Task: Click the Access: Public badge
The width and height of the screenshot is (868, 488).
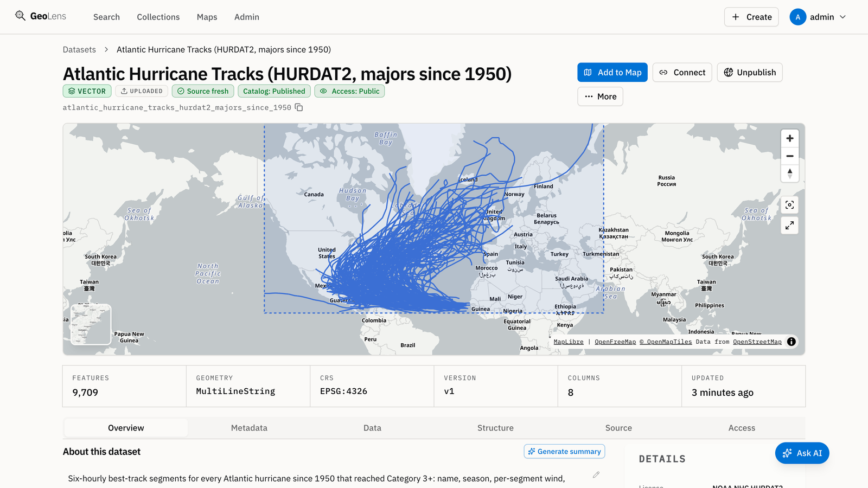Action: point(349,91)
